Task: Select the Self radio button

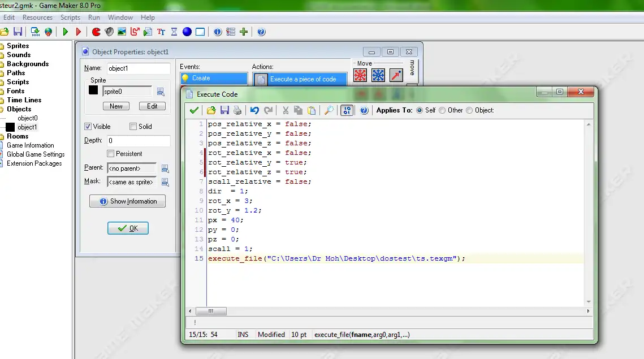Action: click(x=420, y=110)
